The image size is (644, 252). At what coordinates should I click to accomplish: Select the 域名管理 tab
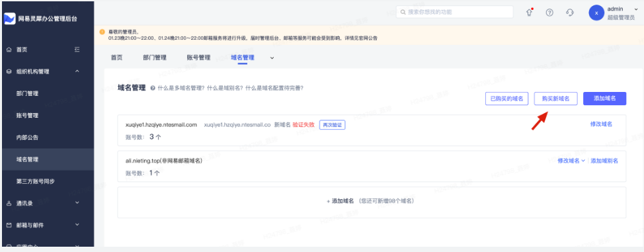[242, 58]
